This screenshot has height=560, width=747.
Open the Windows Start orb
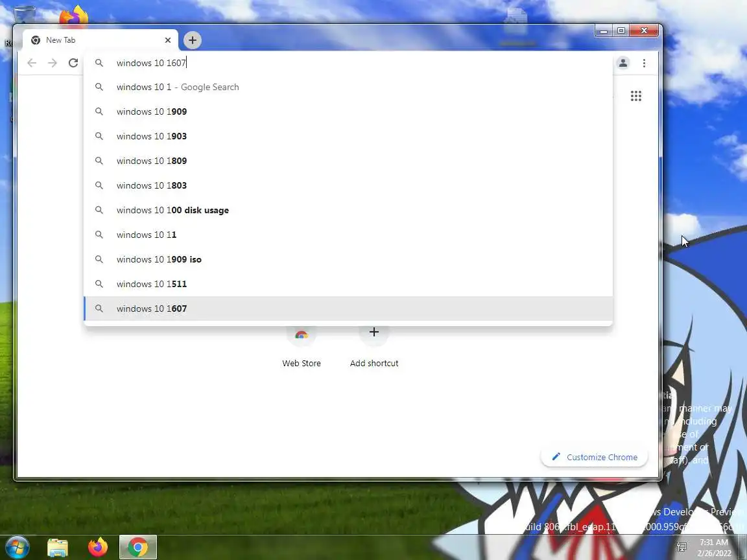(17, 547)
